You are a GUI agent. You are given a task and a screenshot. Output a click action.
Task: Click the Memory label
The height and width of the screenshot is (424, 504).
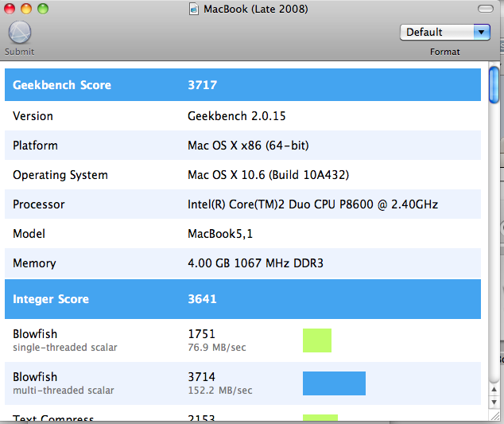pos(34,263)
